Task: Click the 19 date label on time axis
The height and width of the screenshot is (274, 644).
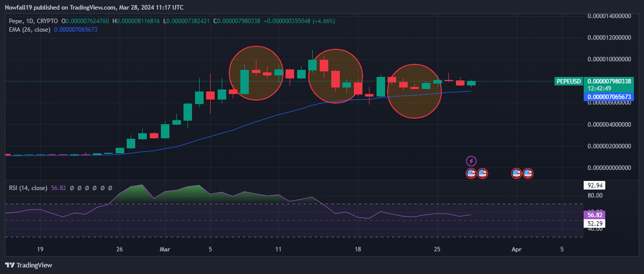Action: (40, 249)
